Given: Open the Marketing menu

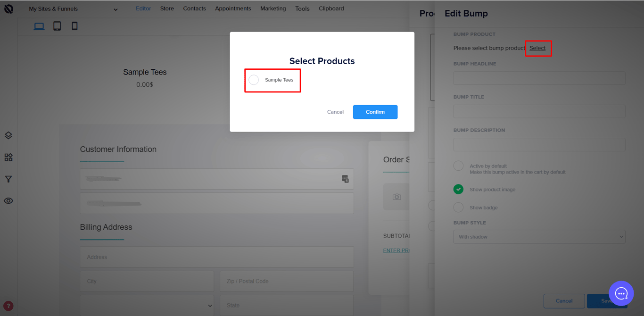Looking at the screenshot, I should coord(273,8).
